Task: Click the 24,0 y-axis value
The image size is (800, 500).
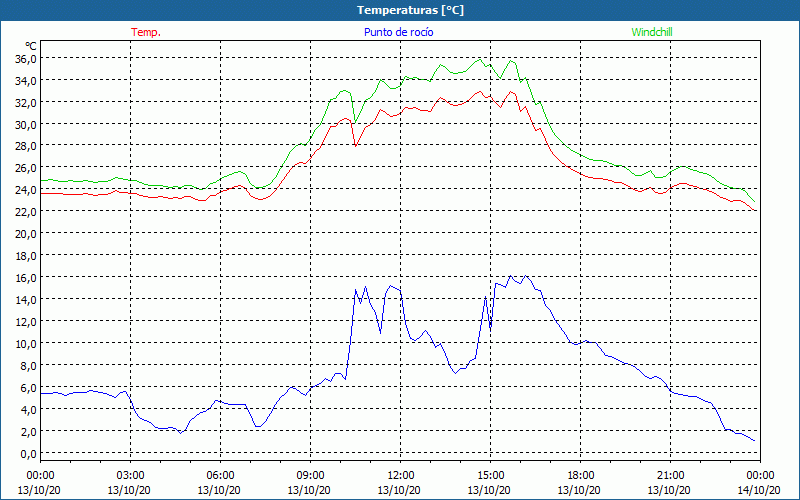Action: [x=26, y=190]
